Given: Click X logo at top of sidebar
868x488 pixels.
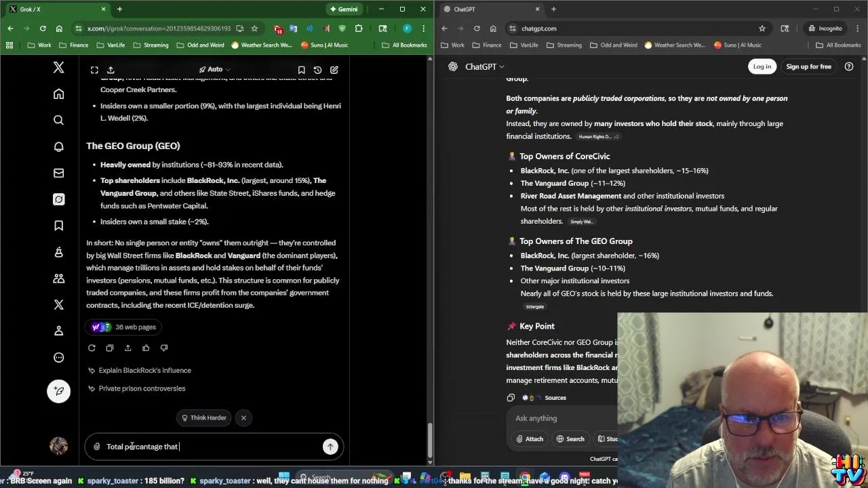Looking at the screenshot, I should (x=58, y=67).
